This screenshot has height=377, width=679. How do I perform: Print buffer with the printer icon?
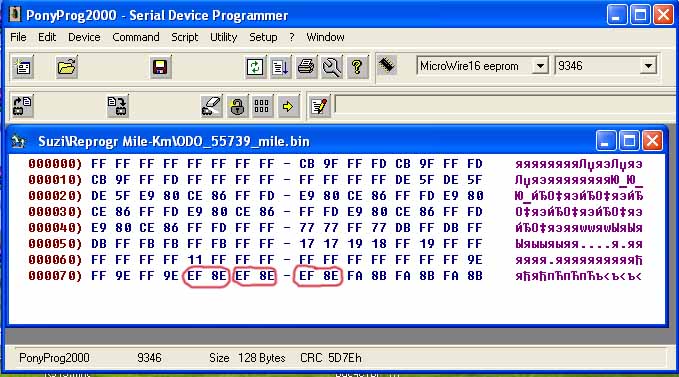(306, 67)
